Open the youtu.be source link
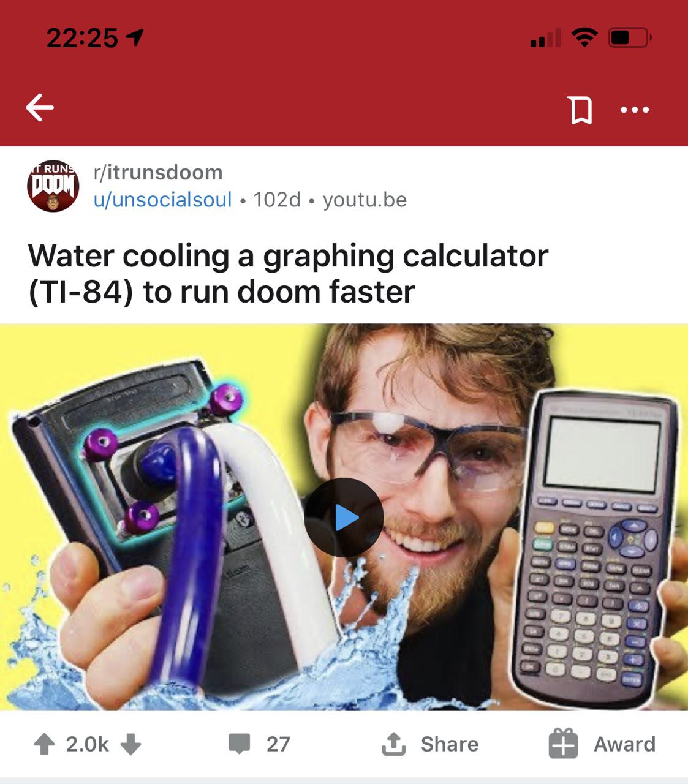 click(x=365, y=200)
